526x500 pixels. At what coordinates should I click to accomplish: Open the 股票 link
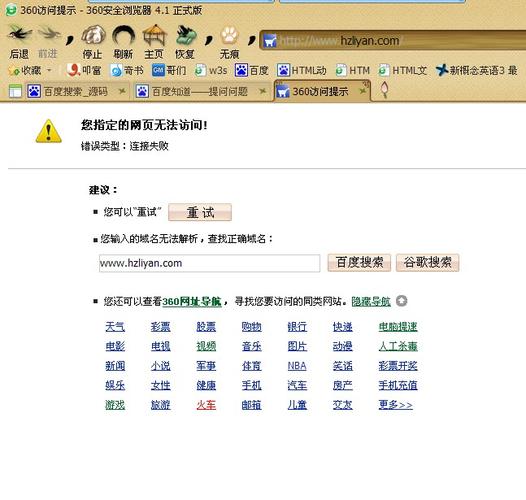tap(206, 327)
